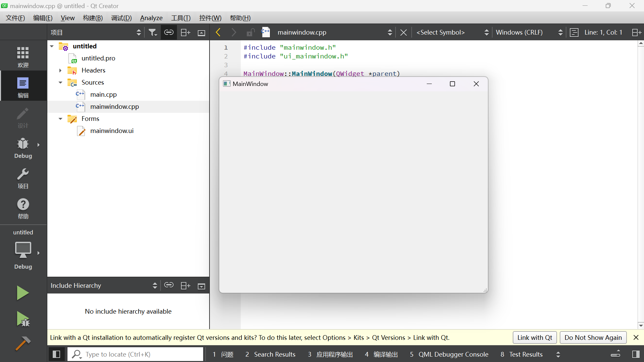
Task: Open the 工具(T) menu
Action: (x=181, y=18)
